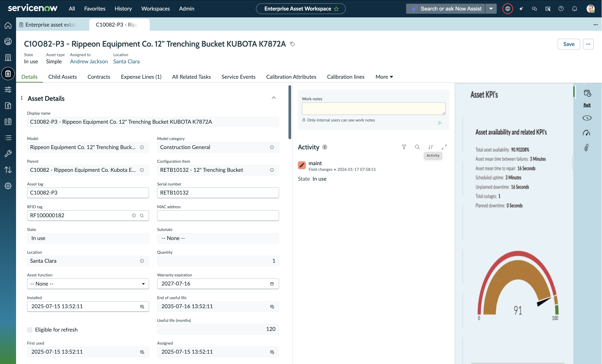
Task: View info for Model category field
Action: pyautogui.click(x=272, y=147)
